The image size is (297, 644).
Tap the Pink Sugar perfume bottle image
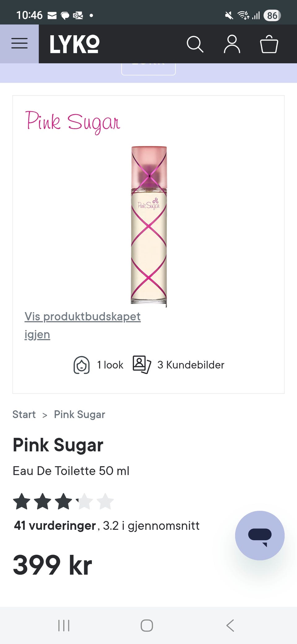coord(149,226)
